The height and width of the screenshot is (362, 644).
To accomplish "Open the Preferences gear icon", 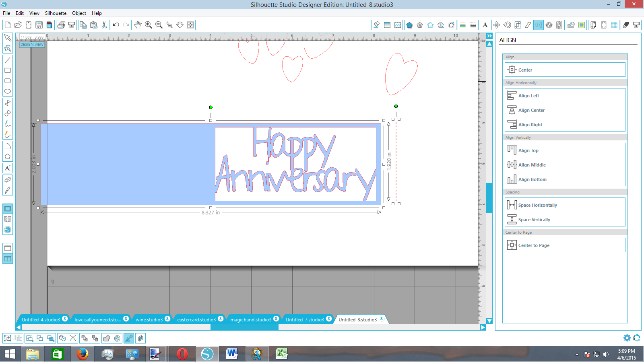I will pyautogui.click(x=627, y=338).
